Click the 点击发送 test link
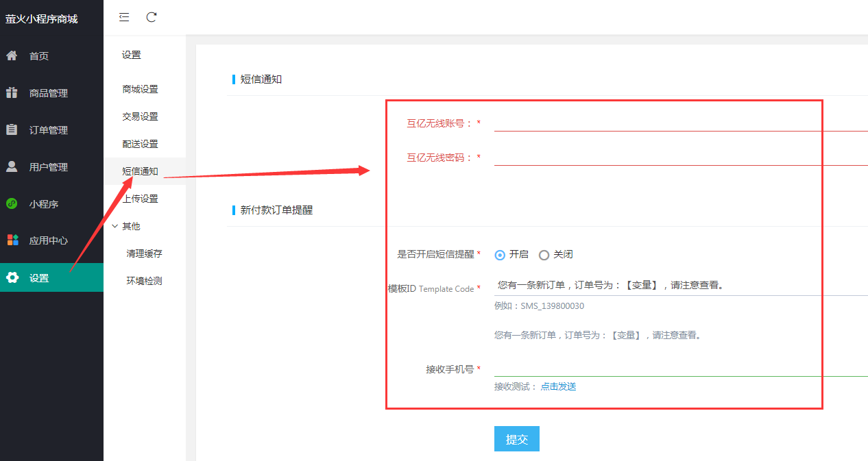The height and width of the screenshot is (461, 868). point(558,386)
